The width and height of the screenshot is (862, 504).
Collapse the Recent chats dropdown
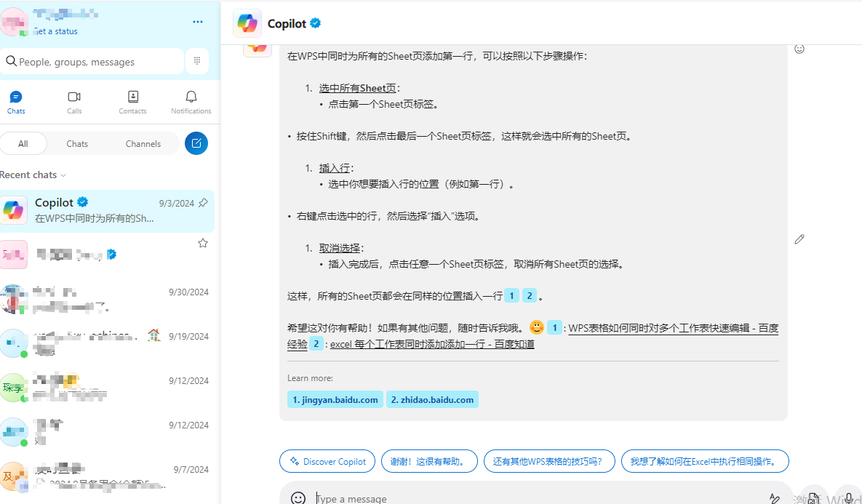tap(33, 175)
